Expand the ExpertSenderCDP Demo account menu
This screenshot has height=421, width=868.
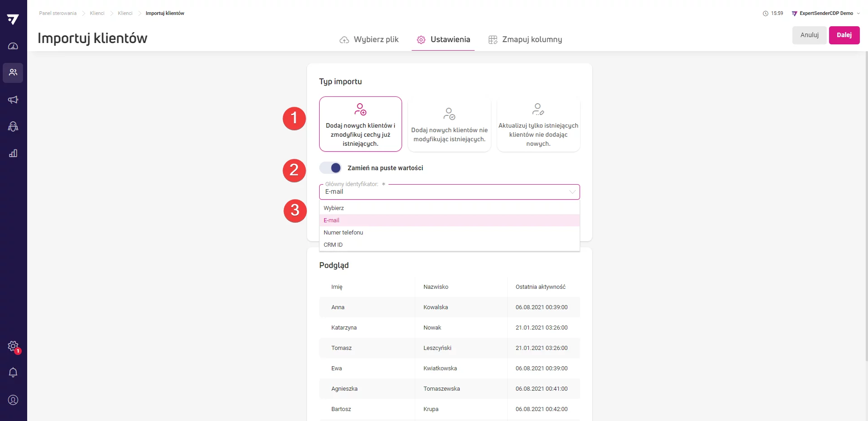(x=826, y=14)
